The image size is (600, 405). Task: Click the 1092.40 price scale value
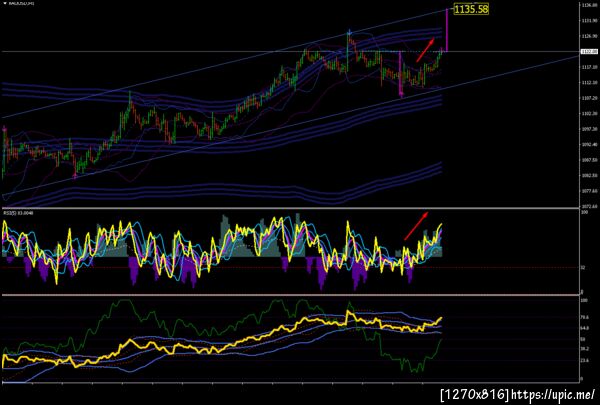(588, 144)
